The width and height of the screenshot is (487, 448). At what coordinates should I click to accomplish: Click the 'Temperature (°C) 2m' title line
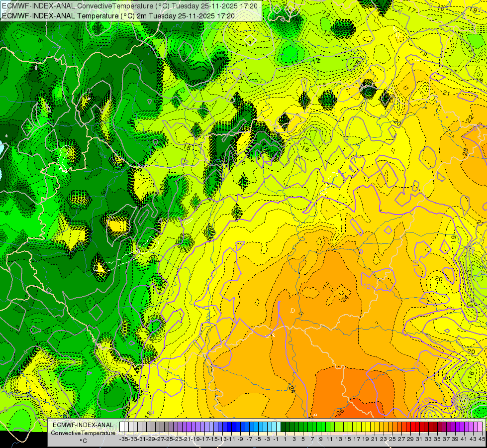118,16
